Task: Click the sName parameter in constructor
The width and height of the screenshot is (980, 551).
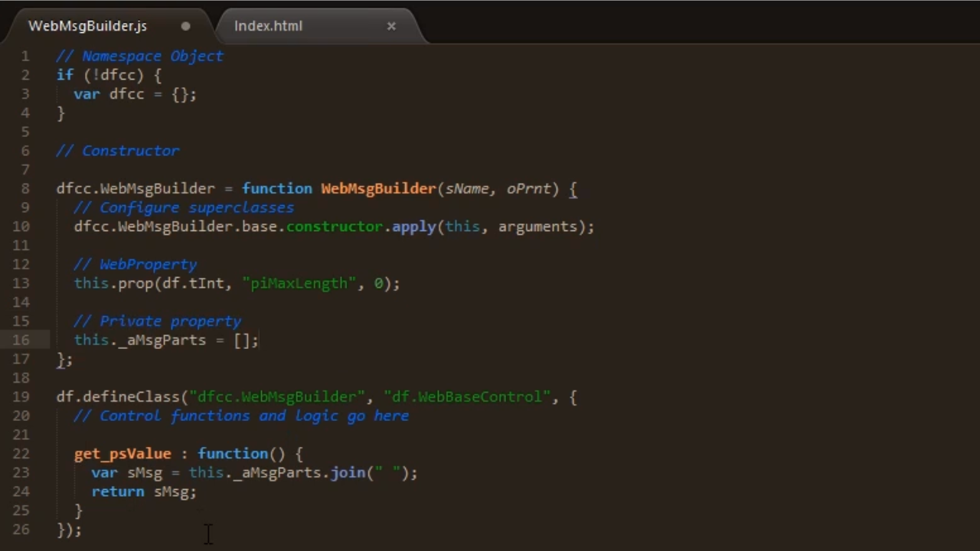Action: [466, 189]
